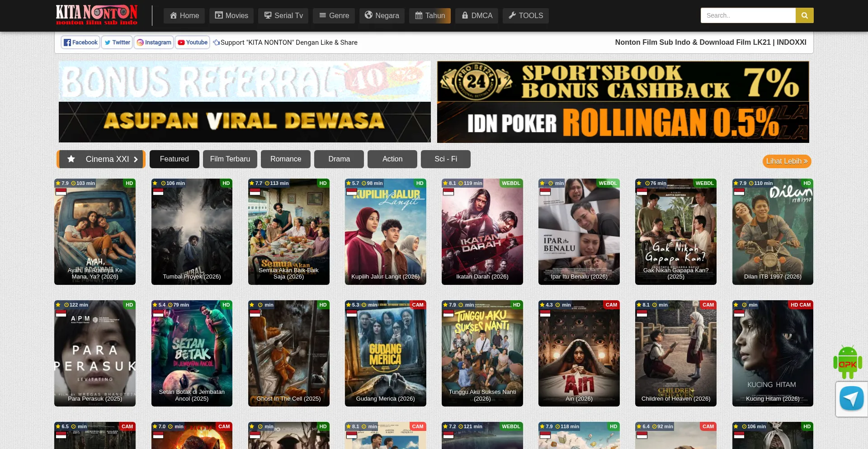868x449 pixels.
Task: Expand the Tahun menu
Action: [x=430, y=16]
